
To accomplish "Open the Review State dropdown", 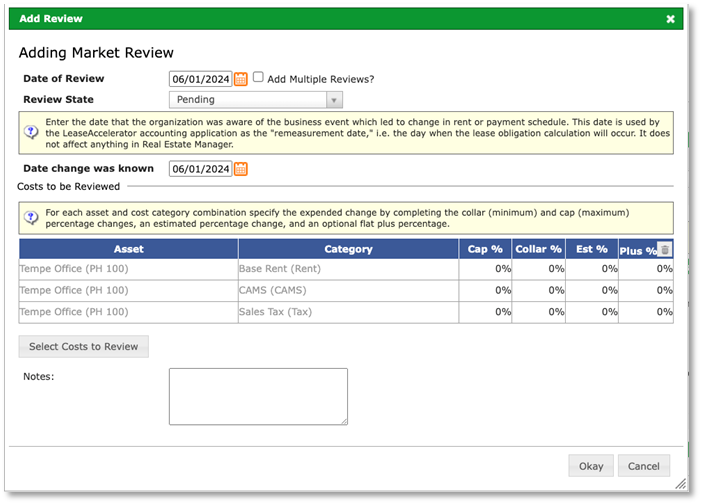I will pyautogui.click(x=256, y=100).
